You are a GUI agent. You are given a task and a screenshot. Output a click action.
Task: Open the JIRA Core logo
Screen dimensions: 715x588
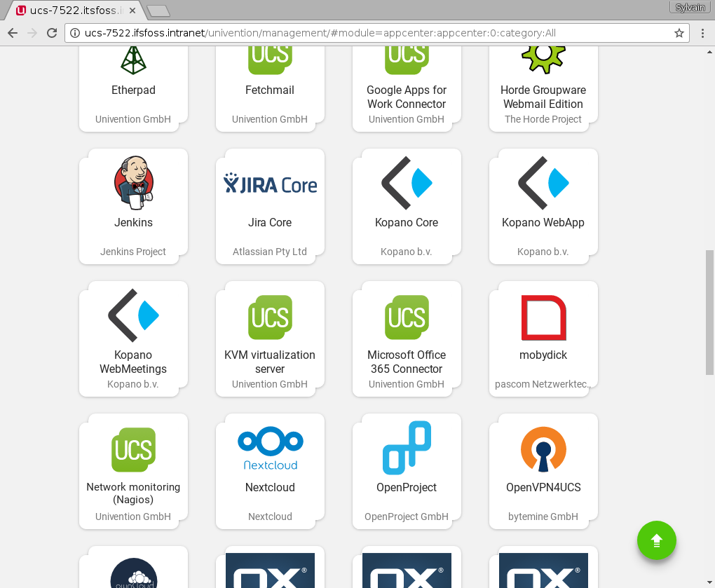click(270, 184)
